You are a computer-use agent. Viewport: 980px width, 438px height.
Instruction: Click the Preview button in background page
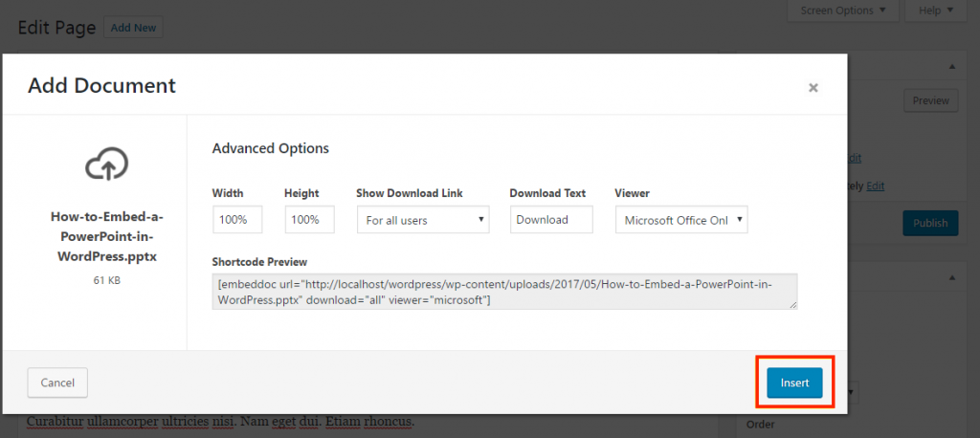(x=930, y=100)
